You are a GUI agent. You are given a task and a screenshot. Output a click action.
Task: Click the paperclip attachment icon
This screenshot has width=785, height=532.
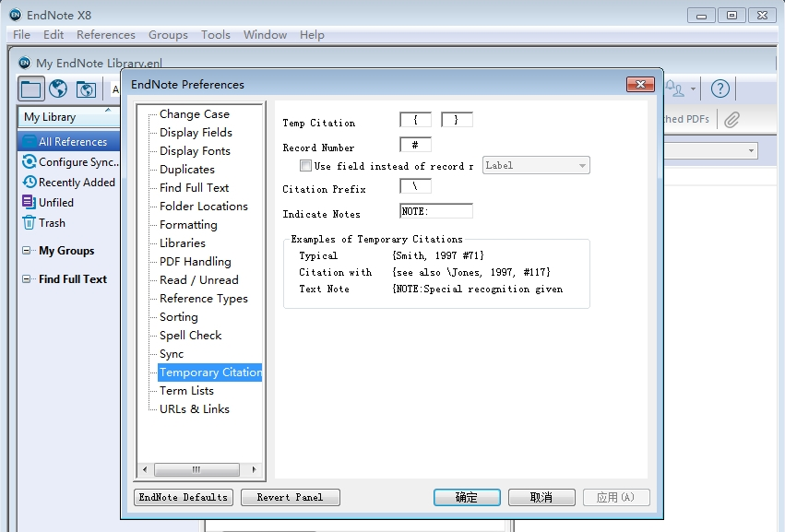pyautogui.click(x=731, y=119)
